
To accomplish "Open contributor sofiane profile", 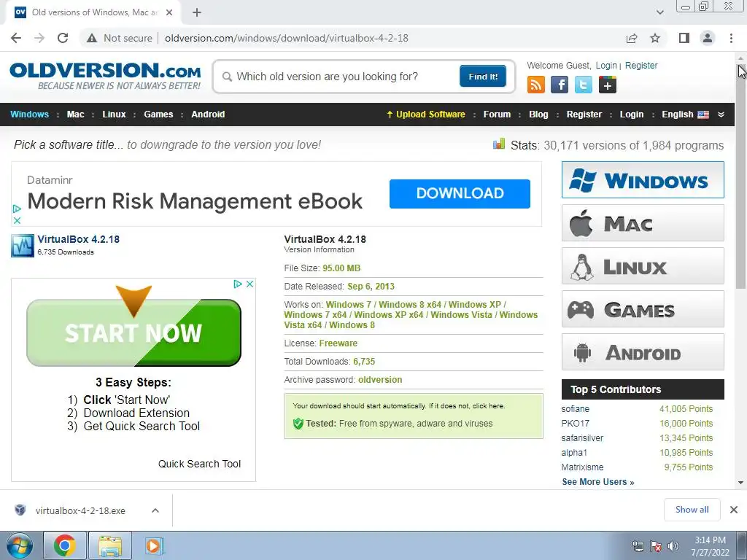I will [575, 409].
